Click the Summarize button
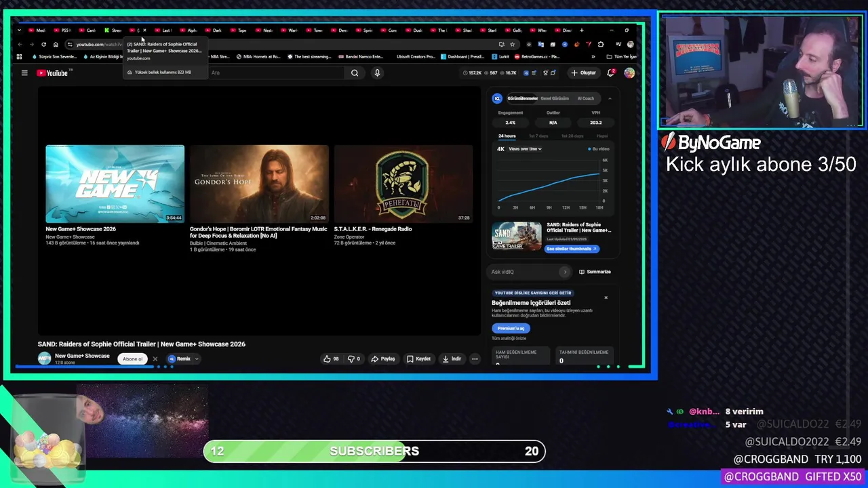868x488 pixels. (595, 272)
